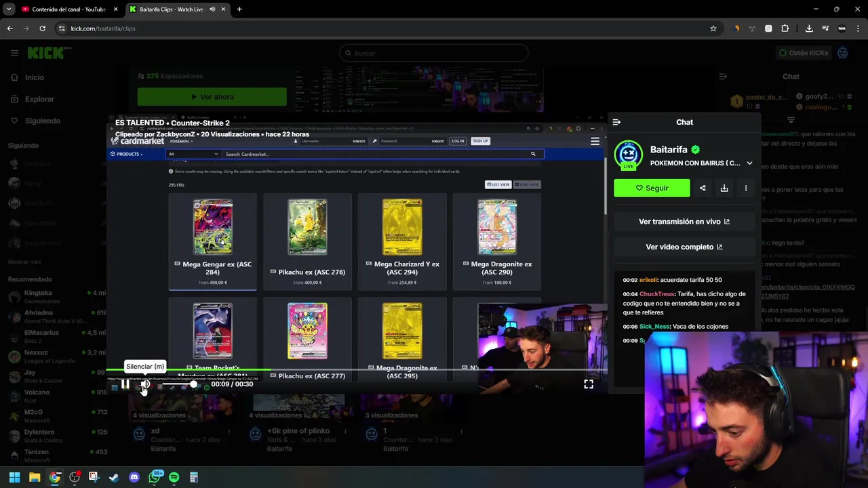Go back in the browser

pos(9,28)
